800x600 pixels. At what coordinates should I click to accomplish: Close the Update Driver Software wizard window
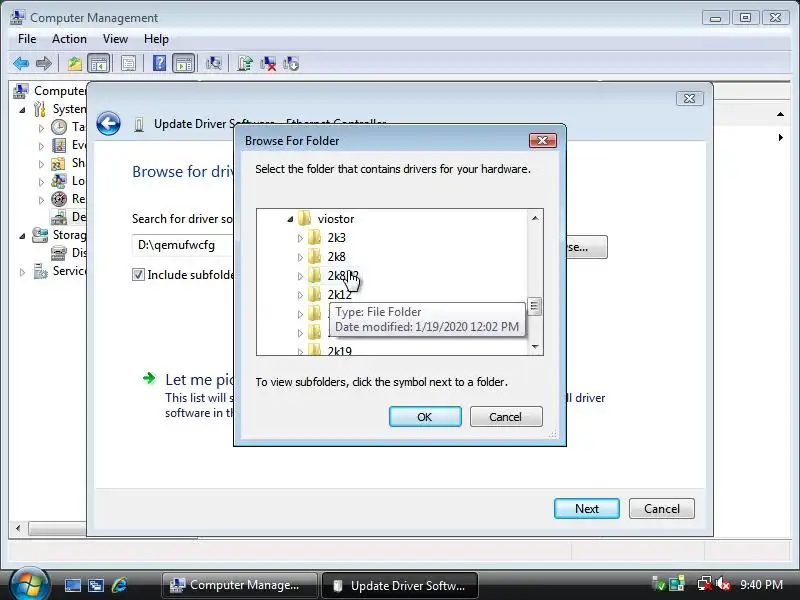pos(689,98)
